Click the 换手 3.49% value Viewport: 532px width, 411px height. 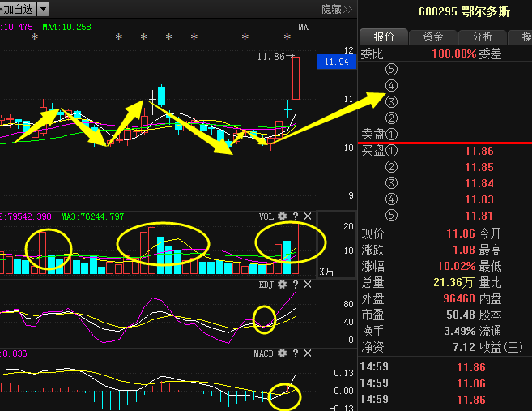pyautogui.click(x=460, y=331)
